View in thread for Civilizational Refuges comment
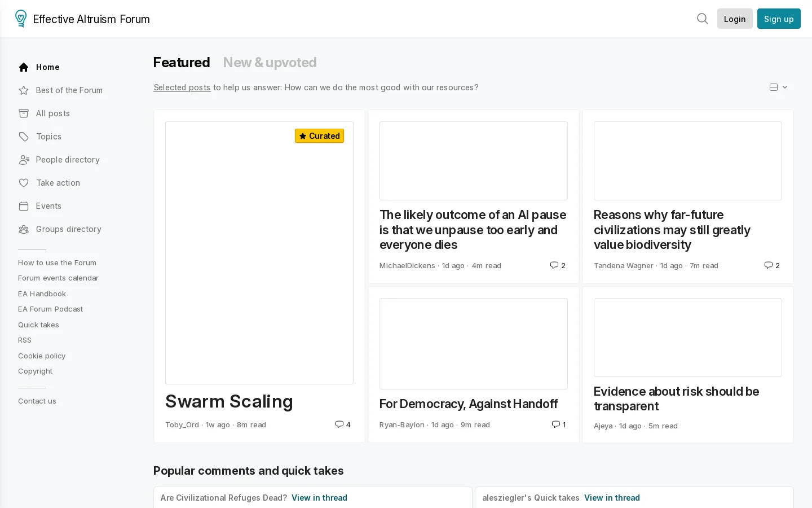 319,498
